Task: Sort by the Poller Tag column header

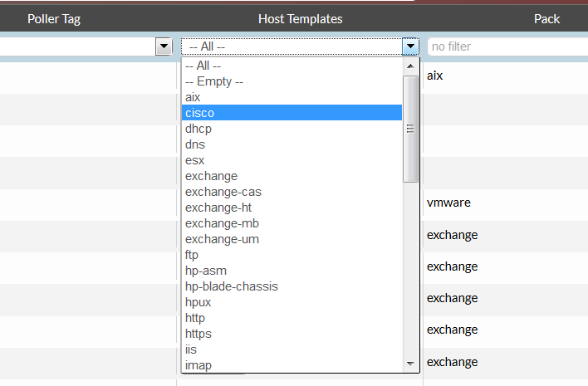Action: [54, 18]
